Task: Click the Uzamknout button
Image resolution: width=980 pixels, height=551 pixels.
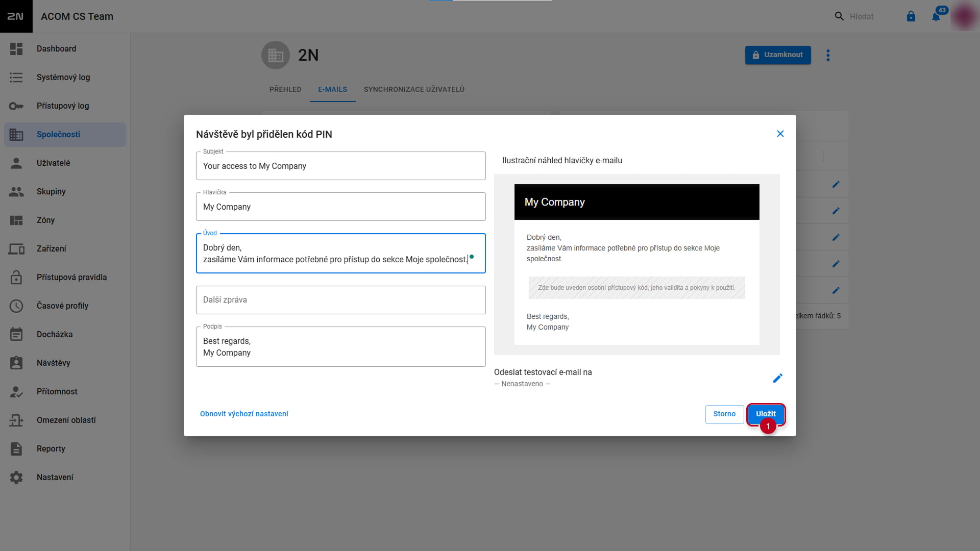Action: pyautogui.click(x=778, y=55)
